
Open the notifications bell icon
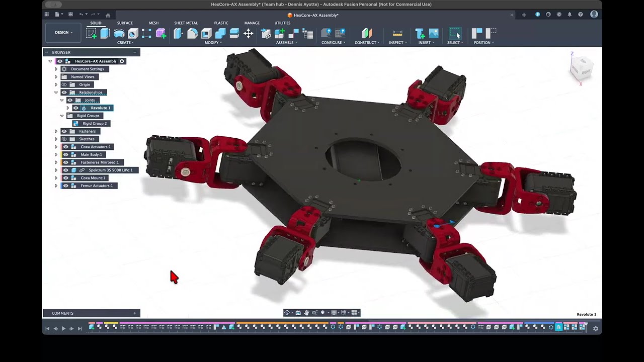[x=570, y=15]
